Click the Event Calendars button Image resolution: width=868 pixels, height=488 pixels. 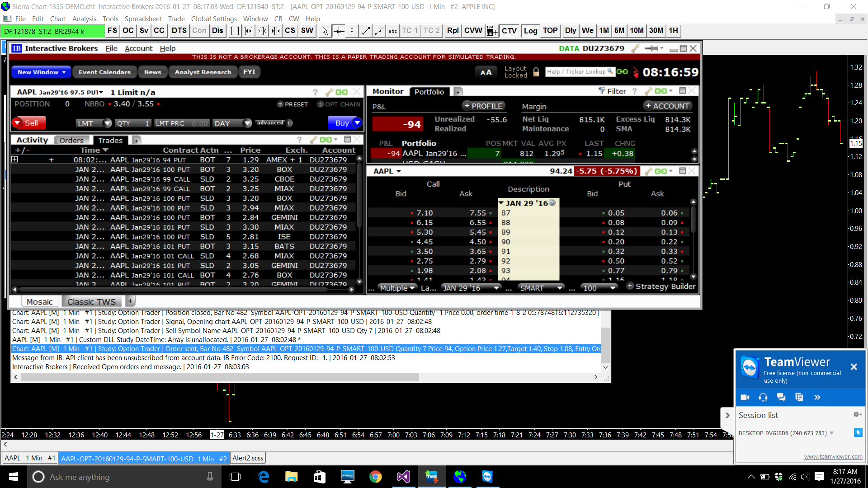pos(104,72)
